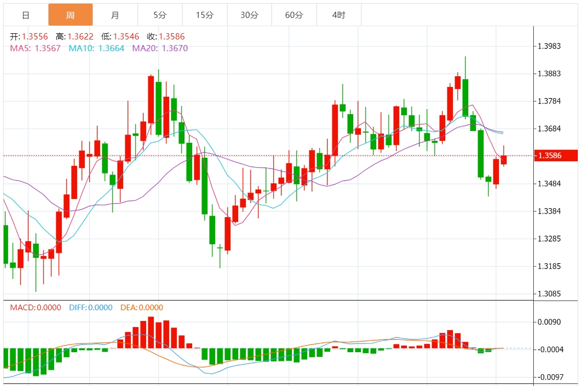
Task: Click the 1.3384 price axis label
Action: (x=549, y=211)
